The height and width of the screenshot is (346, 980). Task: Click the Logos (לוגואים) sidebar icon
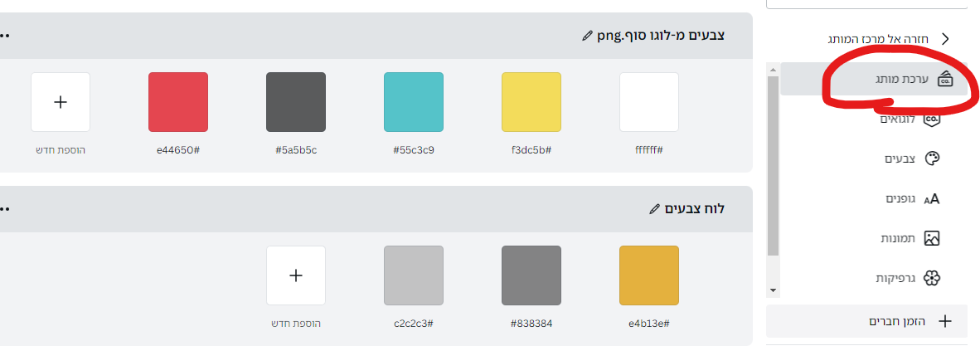point(932,119)
